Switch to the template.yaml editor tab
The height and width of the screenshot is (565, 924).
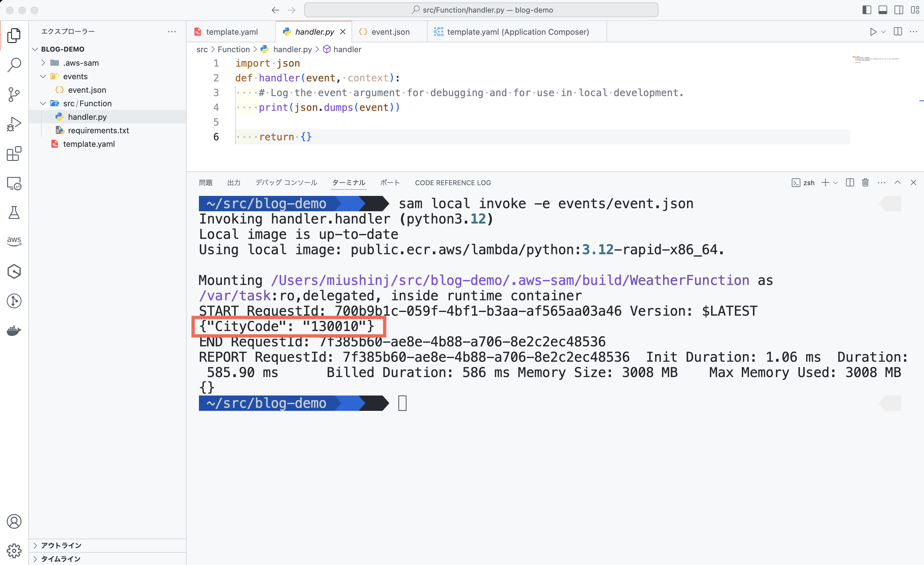coord(231,32)
